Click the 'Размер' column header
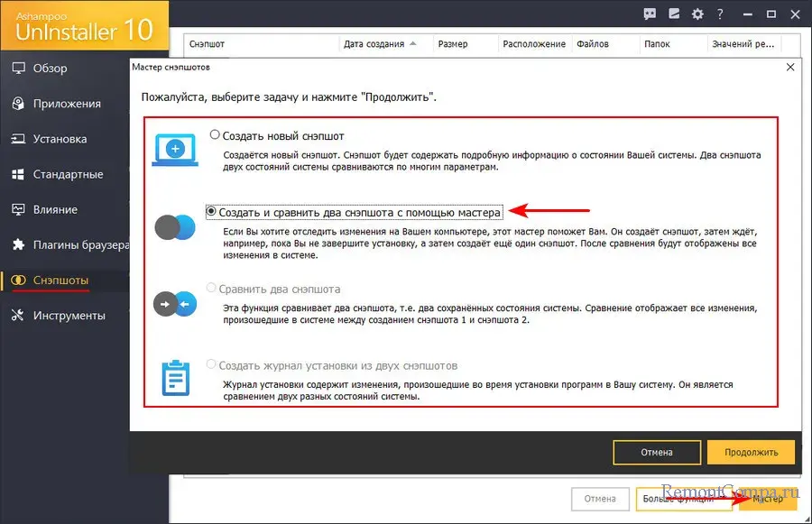This screenshot has width=812, height=524. [x=452, y=44]
